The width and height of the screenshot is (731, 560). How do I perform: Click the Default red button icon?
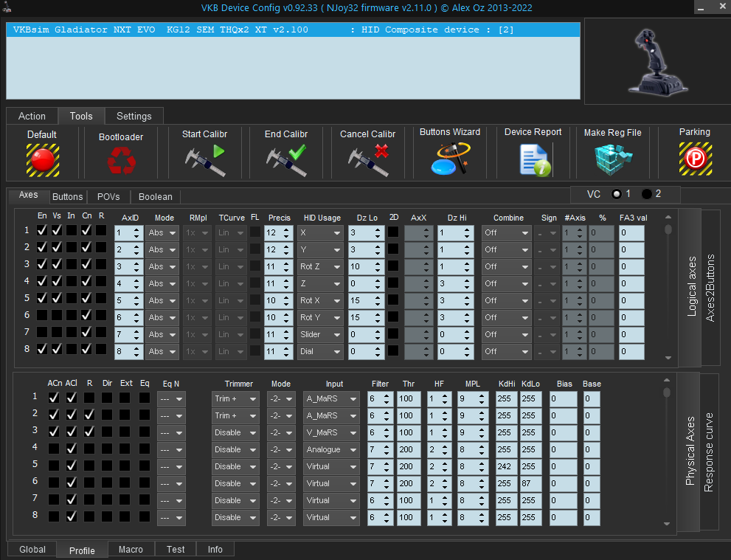click(43, 160)
